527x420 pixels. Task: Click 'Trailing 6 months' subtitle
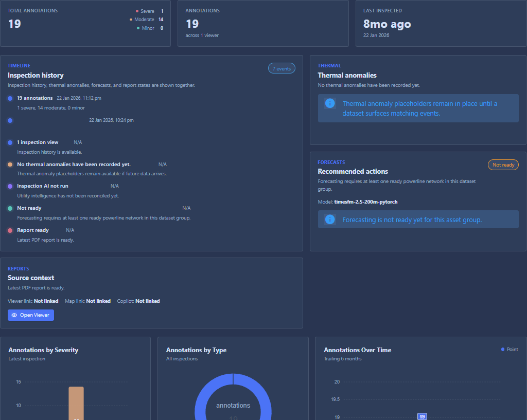343,358
